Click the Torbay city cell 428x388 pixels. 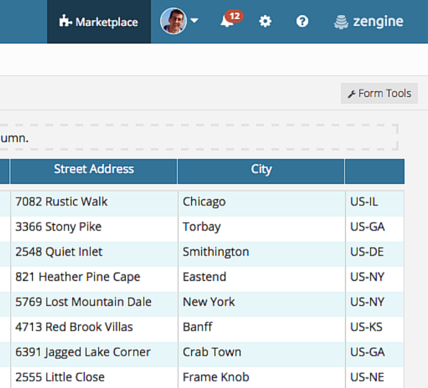pyautogui.click(x=262, y=229)
